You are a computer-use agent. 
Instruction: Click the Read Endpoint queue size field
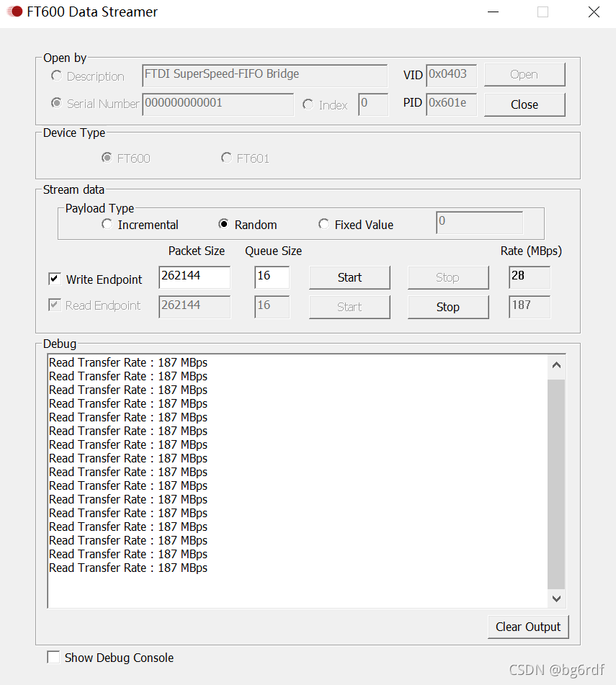point(272,307)
